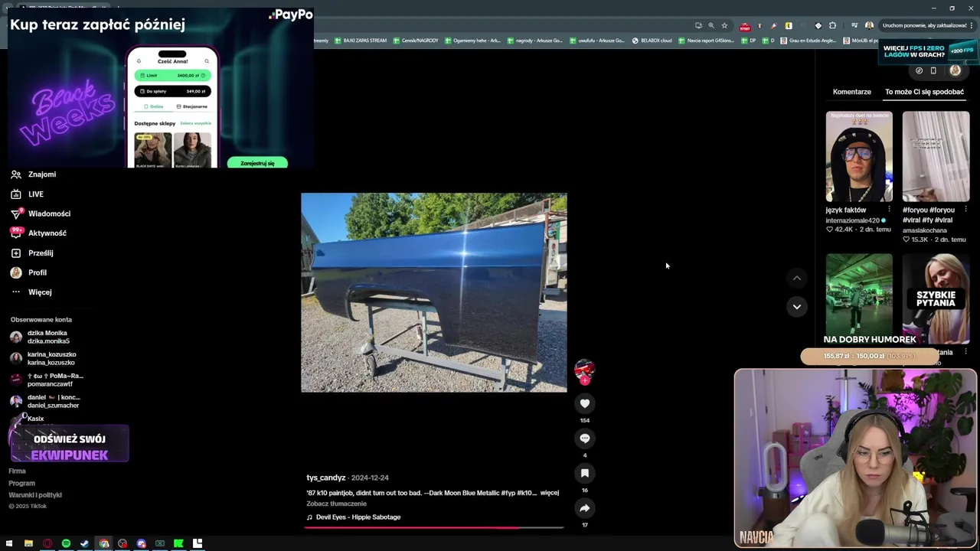The image size is (980, 551).
Task: Open TikTok profile avatar at top right
Action: click(955, 70)
